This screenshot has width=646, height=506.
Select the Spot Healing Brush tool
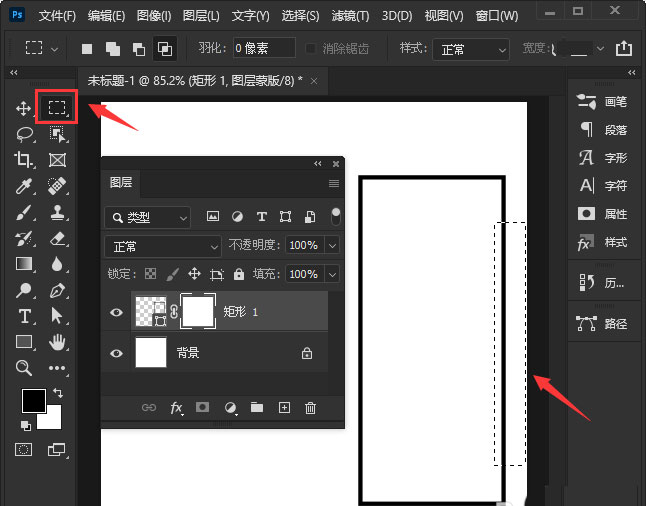pyautogui.click(x=57, y=186)
